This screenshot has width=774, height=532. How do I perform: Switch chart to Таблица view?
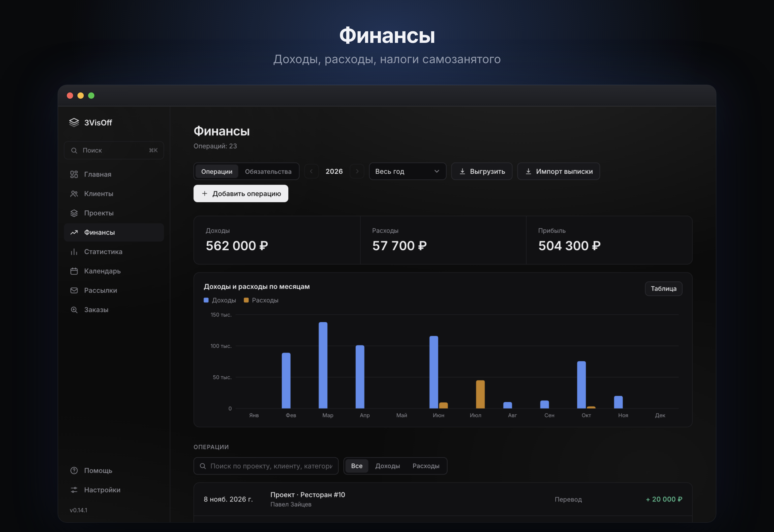click(663, 289)
